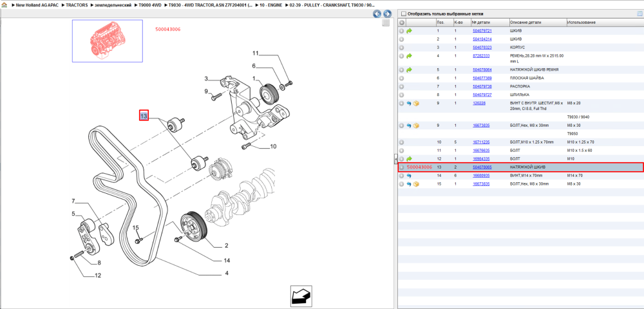Viewport: 644px width, 309px height.
Task: Open '02-39 - PULLEY - CRANKSHAFT' breadcrumb
Action: pyautogui.click(x=333, y=5)
